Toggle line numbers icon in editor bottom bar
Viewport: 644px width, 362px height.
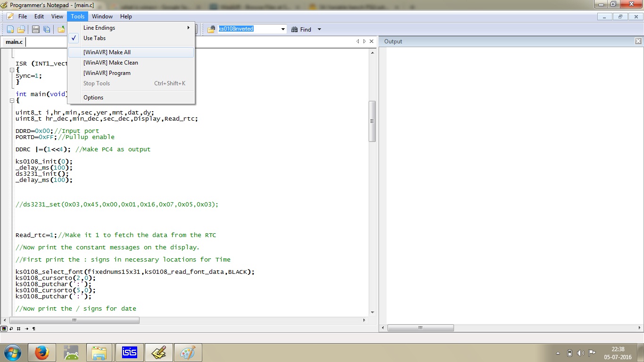[x=19, y=329]
